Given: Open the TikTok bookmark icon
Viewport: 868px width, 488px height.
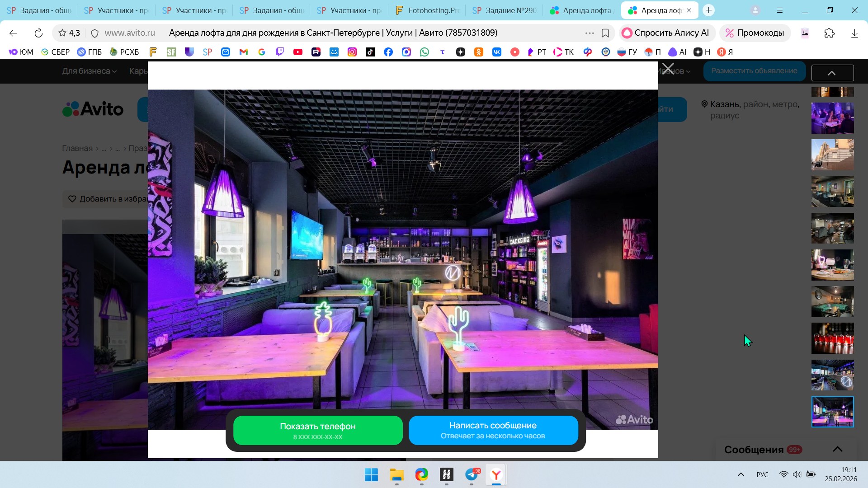Looking at the screenshot, I should [370, 52].
